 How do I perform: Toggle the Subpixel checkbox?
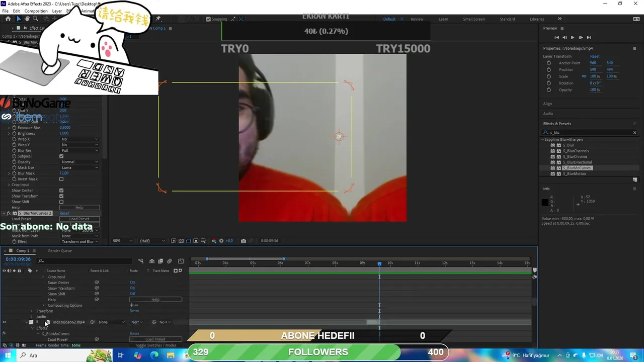(61, 156)
